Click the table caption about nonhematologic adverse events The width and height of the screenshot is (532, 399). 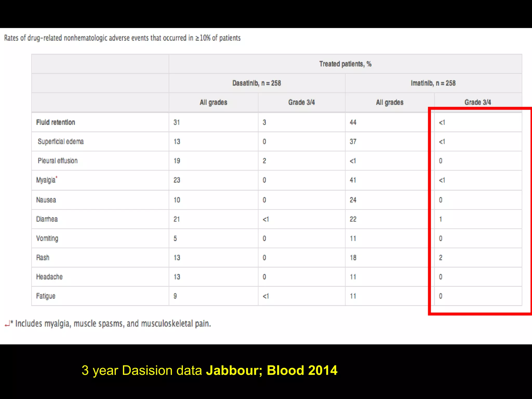pyautogui.click(x=122, y=38)
